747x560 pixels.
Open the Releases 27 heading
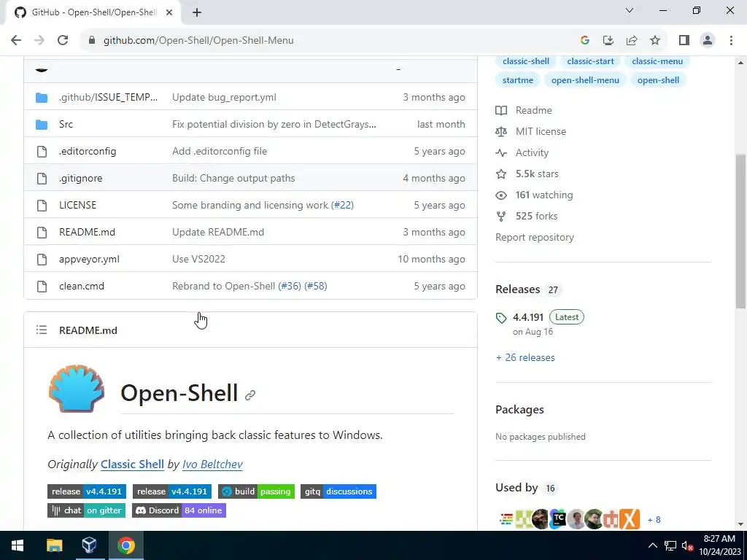pyautogui.click(x=527, y=289)
